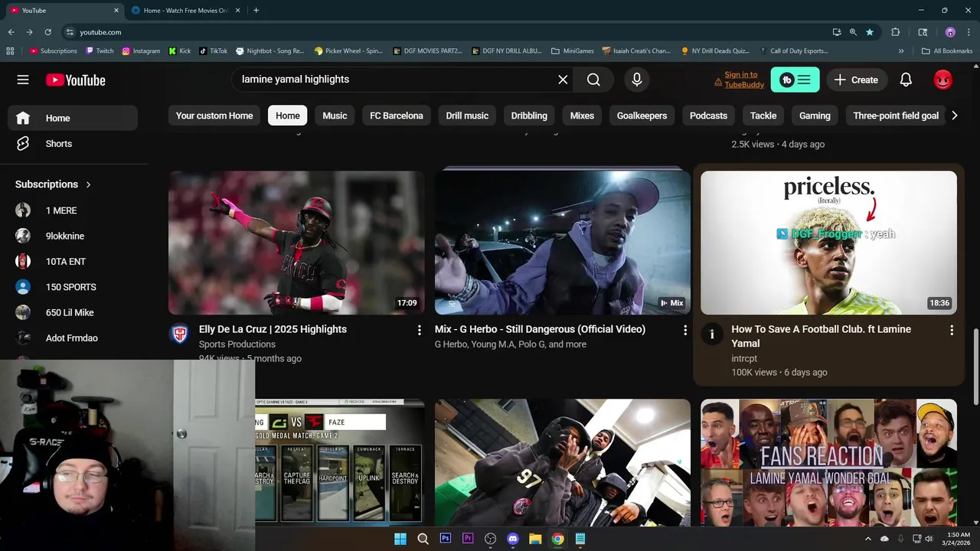Open the G Herbo Still Dangerous thumbnail

563,243
